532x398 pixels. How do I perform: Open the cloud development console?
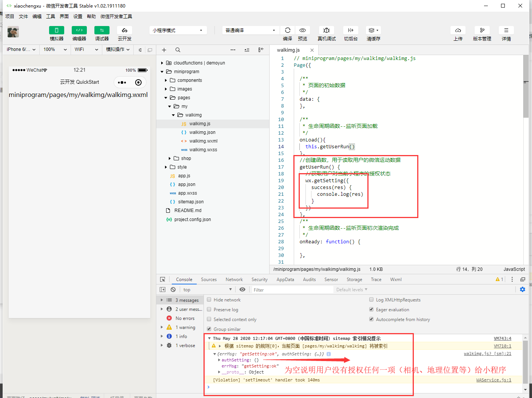pos(125,30)
